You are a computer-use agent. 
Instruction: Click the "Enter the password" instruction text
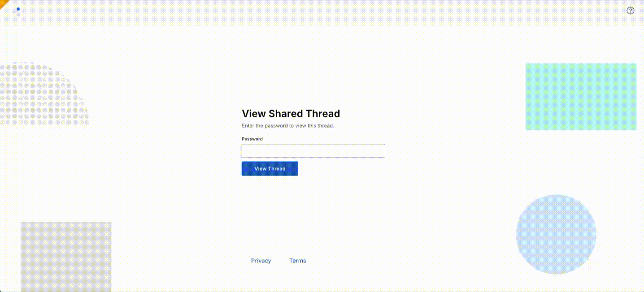(287, 126)
